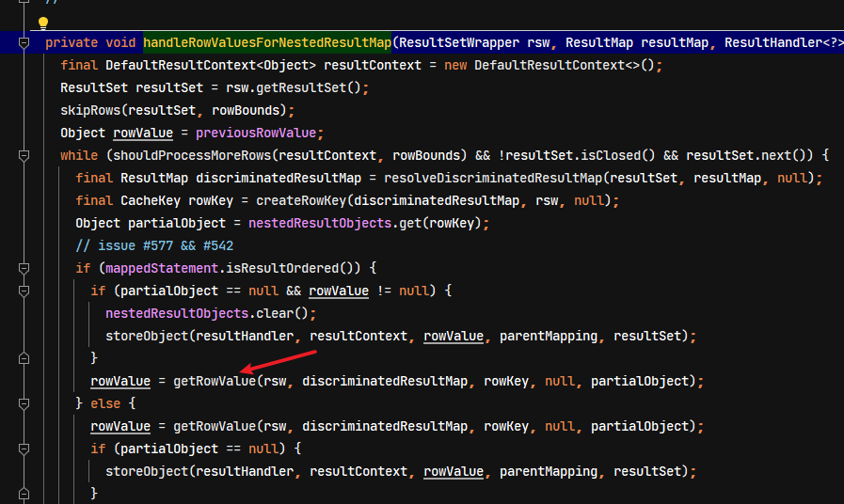Click resolveDiscriminatedResultMap method call
844x504 pixels.
point(493,178)
